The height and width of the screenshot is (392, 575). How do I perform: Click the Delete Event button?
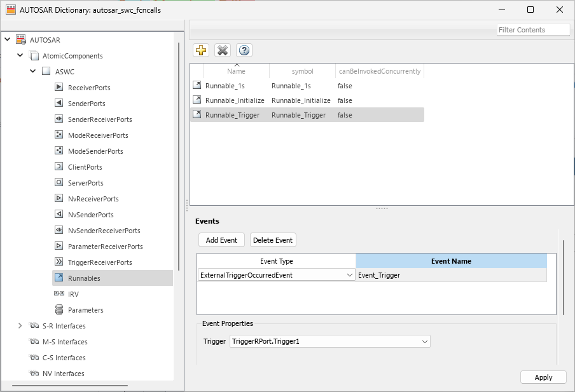point(273,240)
